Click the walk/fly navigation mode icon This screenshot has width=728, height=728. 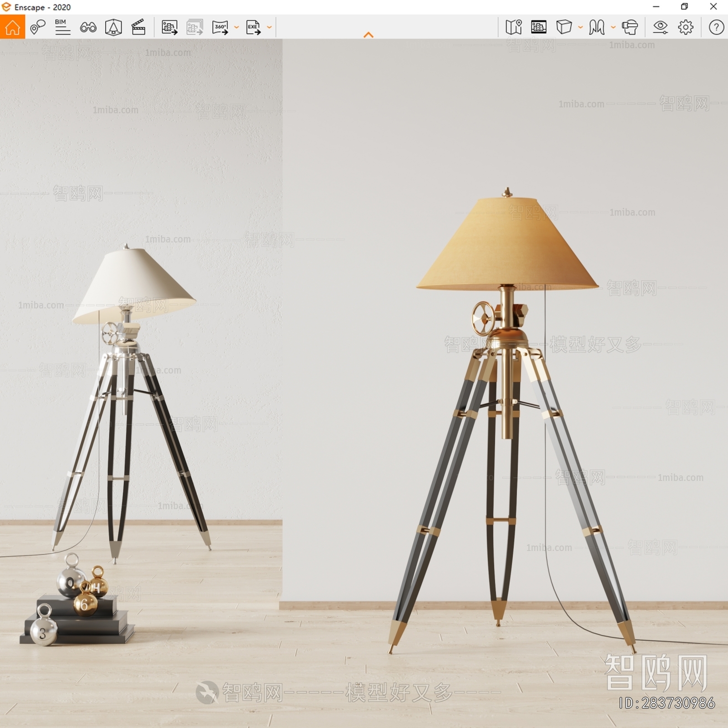point(597,27)
